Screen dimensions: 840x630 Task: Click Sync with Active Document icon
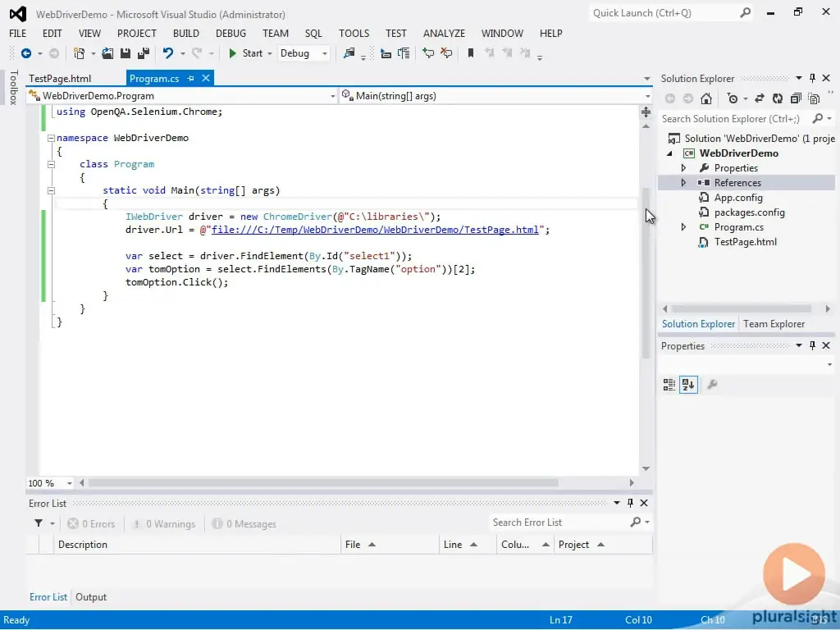click(x=760, y=98)
